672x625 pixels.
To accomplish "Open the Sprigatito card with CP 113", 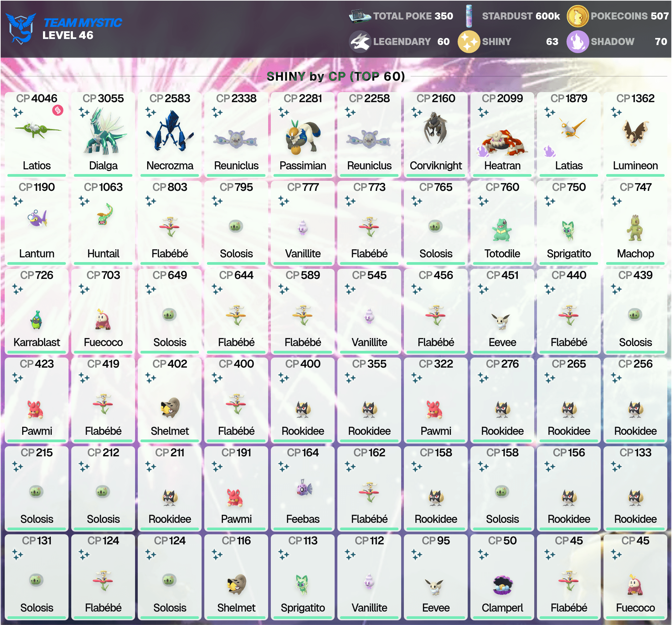I will point(303,577).
